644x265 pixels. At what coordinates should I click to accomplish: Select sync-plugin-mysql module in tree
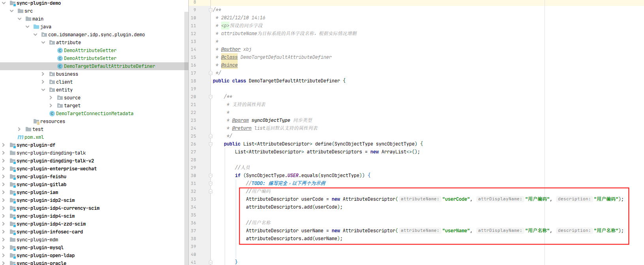[x=40, y=248]
